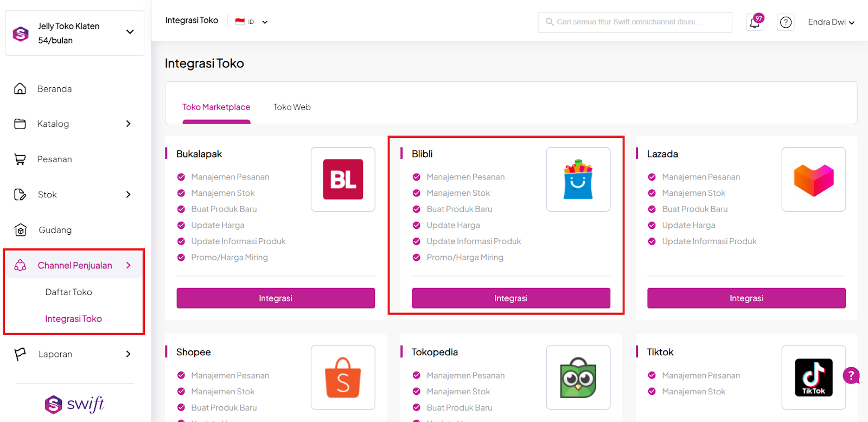
Task: Click the floating pink help bubble
Action: point(851,375)
